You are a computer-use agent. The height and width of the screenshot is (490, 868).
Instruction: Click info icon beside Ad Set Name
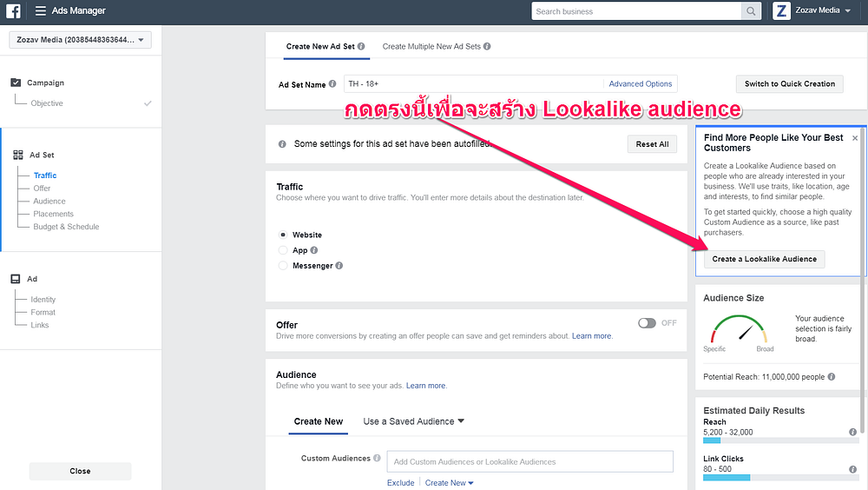pos(332,84)
